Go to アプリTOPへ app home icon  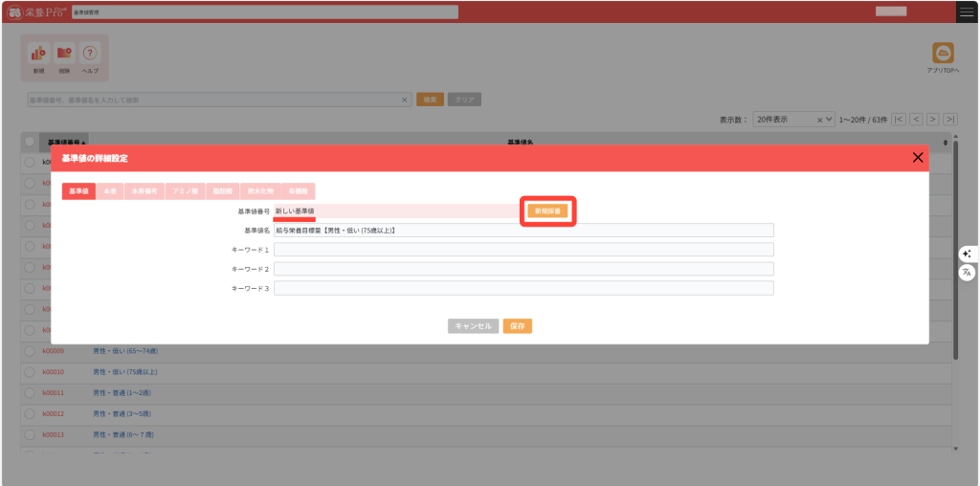(943, 55)
